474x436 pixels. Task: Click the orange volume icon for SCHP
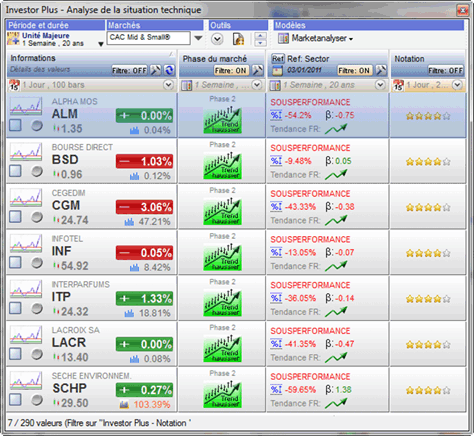[x=124, y=404]
